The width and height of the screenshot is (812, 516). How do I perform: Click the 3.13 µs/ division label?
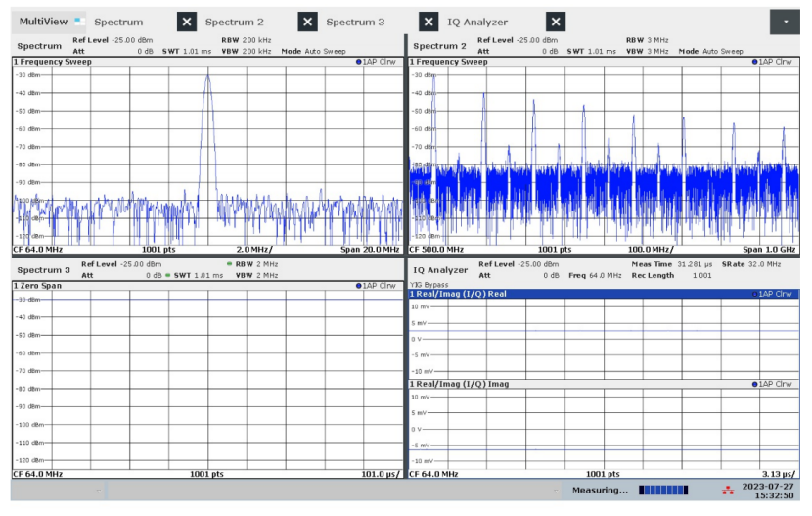pos(779,474)
